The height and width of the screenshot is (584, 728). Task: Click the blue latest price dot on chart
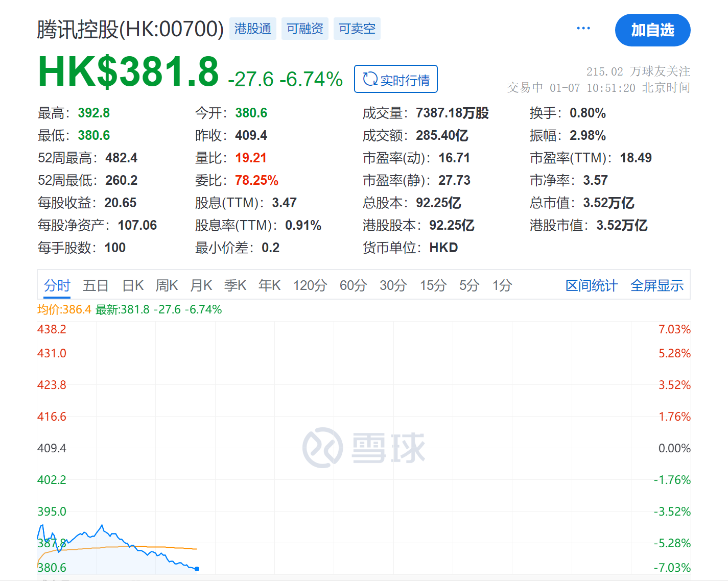pos(197,569)
